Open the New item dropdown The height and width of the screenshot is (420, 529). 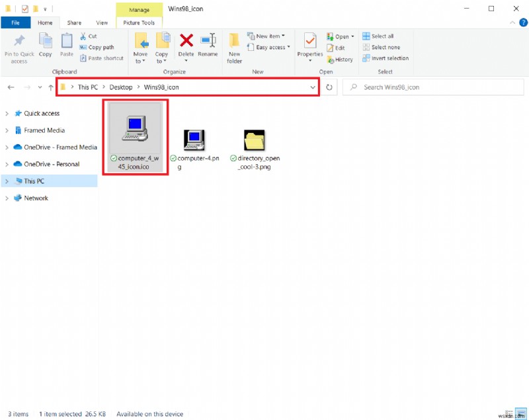(266, 36)
